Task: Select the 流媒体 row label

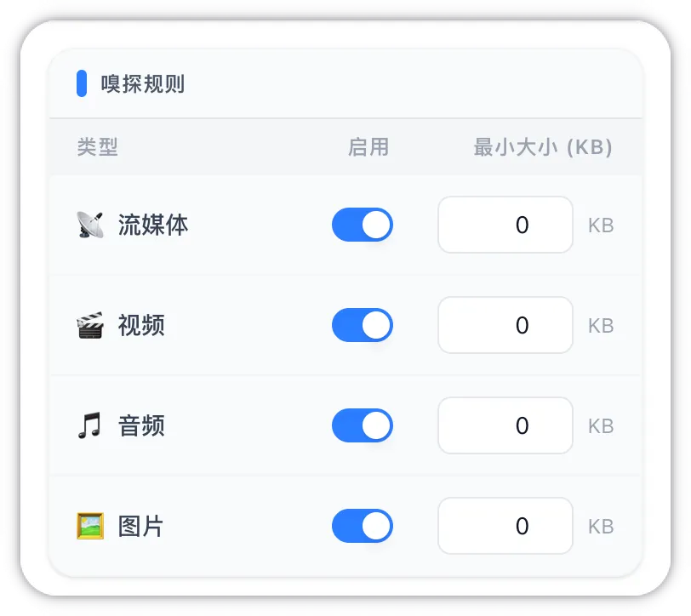Action: 153,225
